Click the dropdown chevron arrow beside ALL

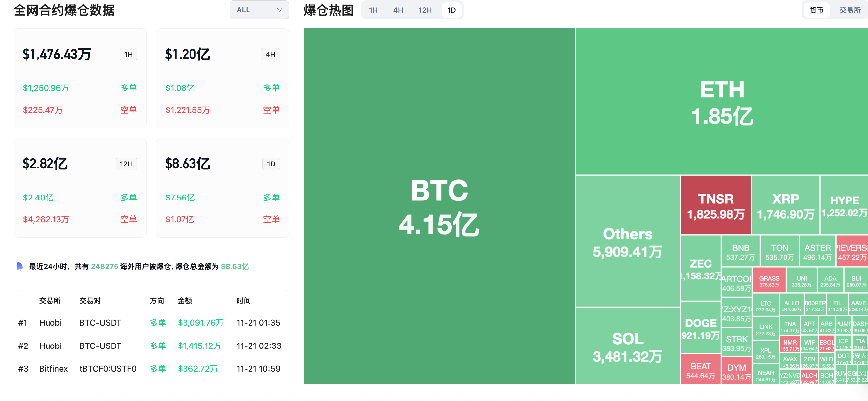[279, 10]
